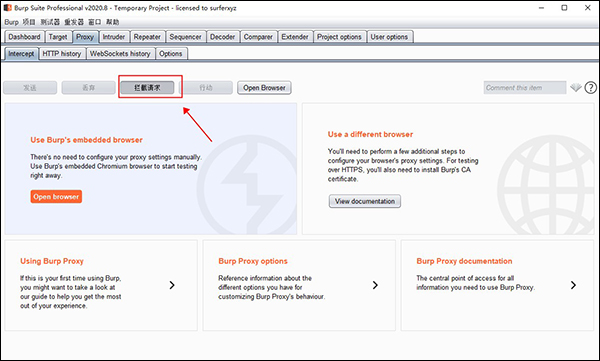The width and height of the screenshot is (600, 361).
Task: Switch to the Dashboard tab
Action: click(24, 37)
